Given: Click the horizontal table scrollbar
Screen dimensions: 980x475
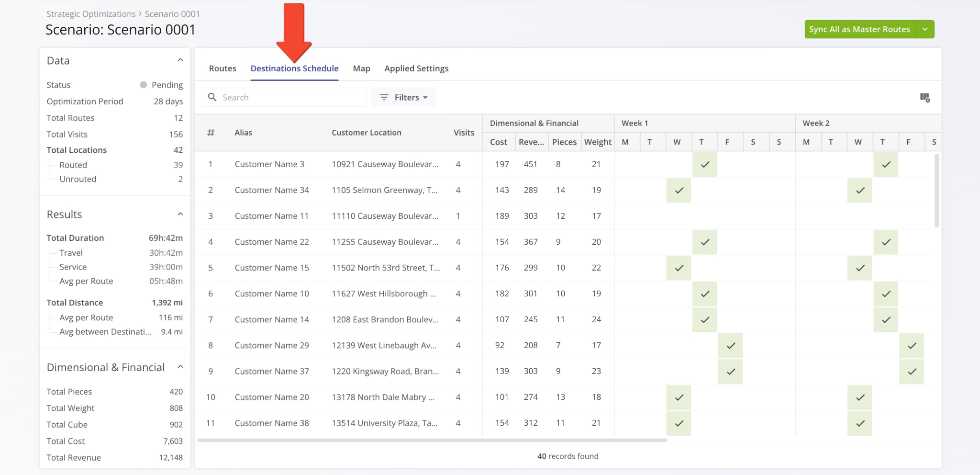Looking at the screenshot, I should 432,440.
